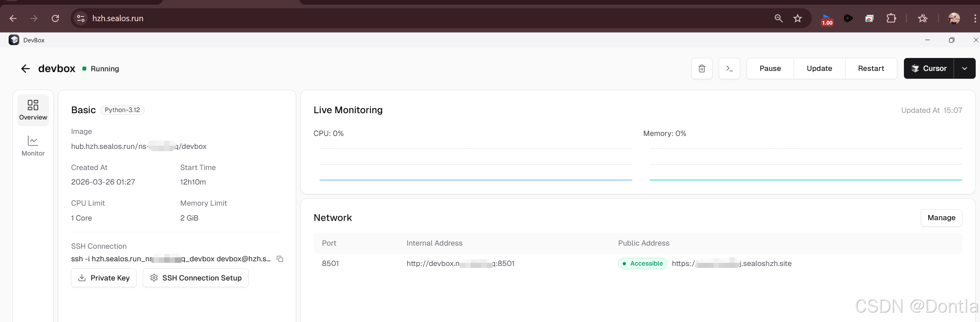Image resolution: width=980 pixels, height=322 pixels.
Task: Open site information icon beside the URL
Action: [x=81, y=18]
